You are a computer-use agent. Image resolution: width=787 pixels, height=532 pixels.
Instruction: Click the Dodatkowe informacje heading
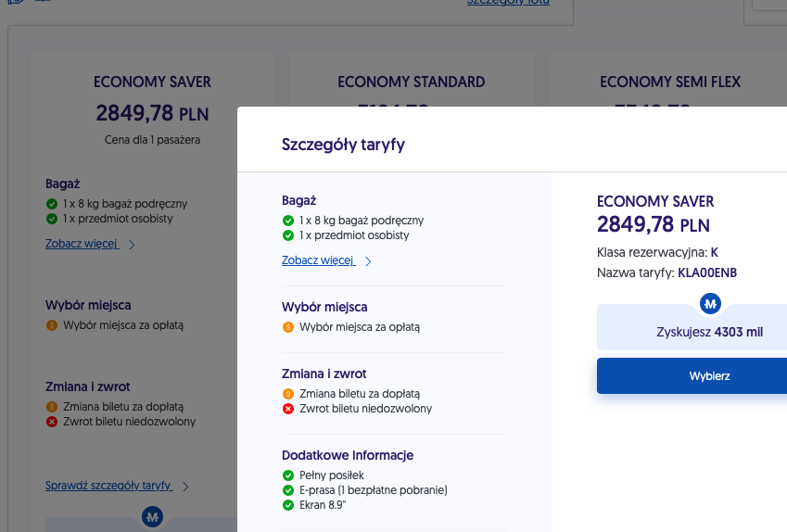point(348,455)
